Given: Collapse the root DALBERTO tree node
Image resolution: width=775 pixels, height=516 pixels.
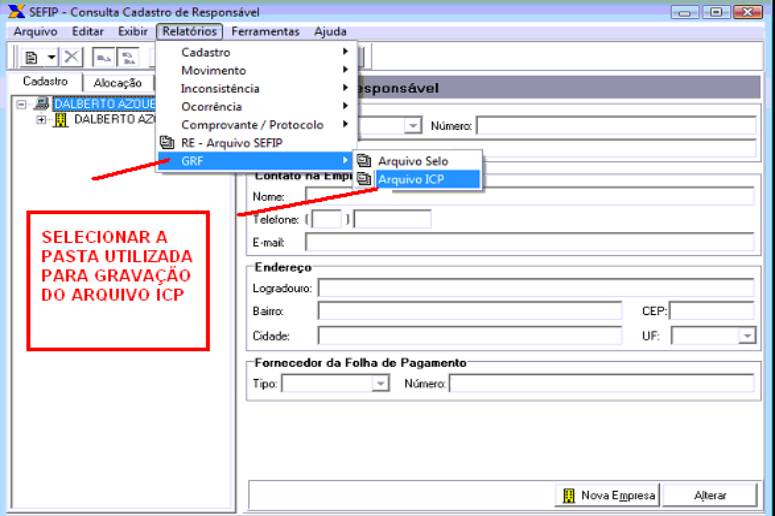Looking at the screenshot, I should click(21, 104).
